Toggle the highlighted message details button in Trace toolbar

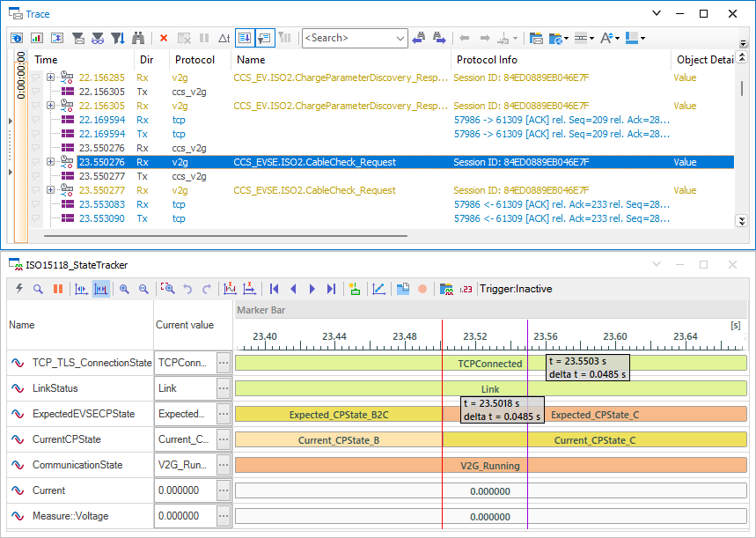[x=265, y=38]
